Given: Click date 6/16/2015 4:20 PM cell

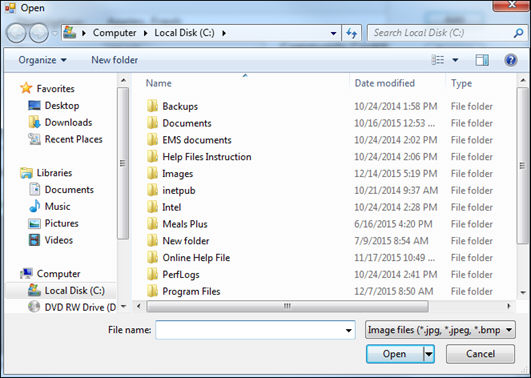Looking at the screenshot, I should pyautogui.click(x=393, y=224).
